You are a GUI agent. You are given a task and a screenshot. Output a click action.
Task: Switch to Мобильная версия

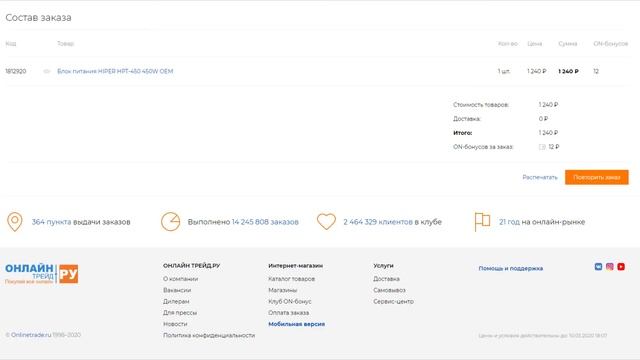coord(297,324)
